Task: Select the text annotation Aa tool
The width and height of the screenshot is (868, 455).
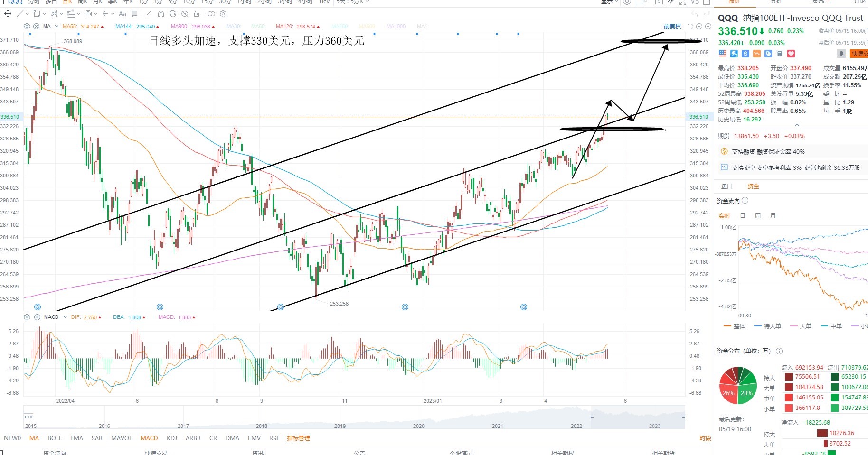Action: point(123,14)
